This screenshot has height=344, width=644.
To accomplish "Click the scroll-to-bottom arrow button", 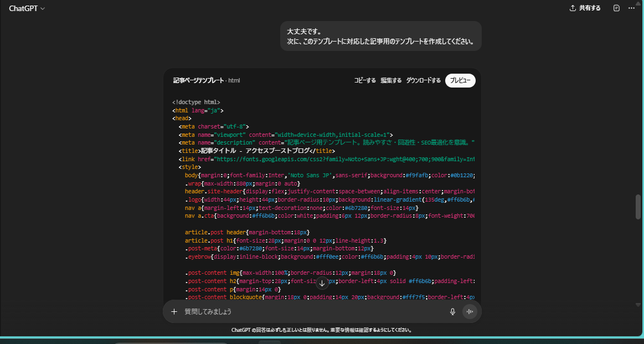I will click(322, 283).
